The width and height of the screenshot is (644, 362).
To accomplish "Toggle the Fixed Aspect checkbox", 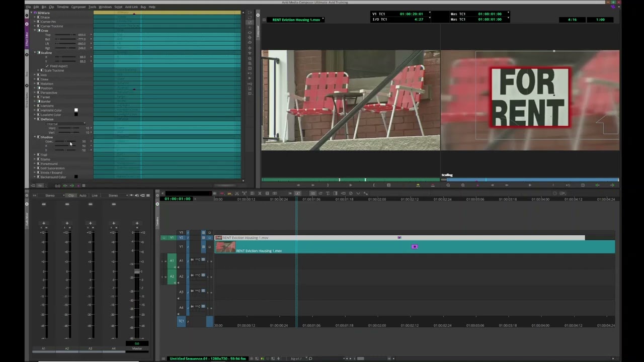I will (x=47, y=66).
